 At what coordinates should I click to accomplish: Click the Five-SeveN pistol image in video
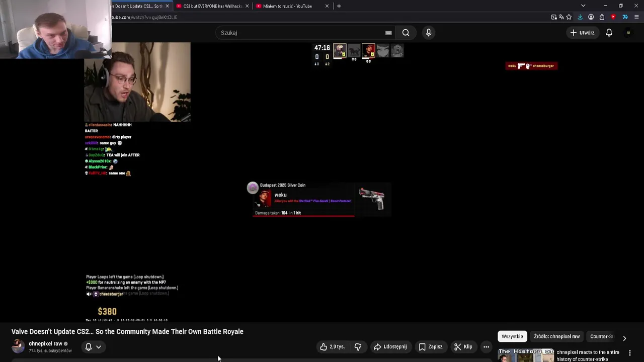(372, 198)
